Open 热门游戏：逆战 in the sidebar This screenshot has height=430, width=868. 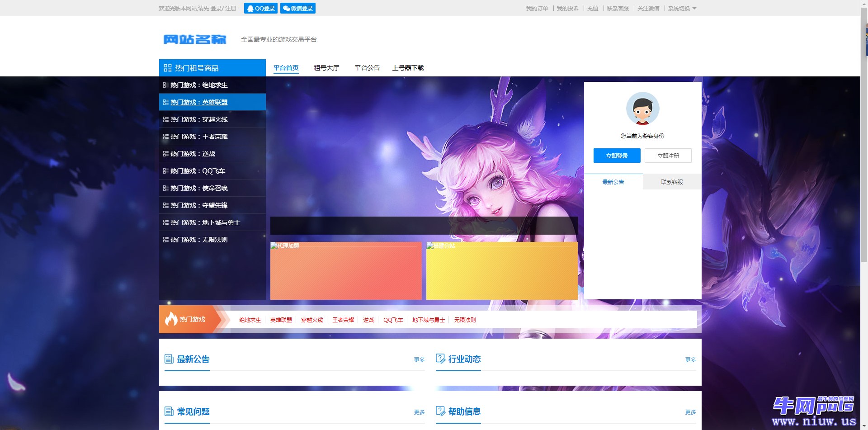point(212,154)
